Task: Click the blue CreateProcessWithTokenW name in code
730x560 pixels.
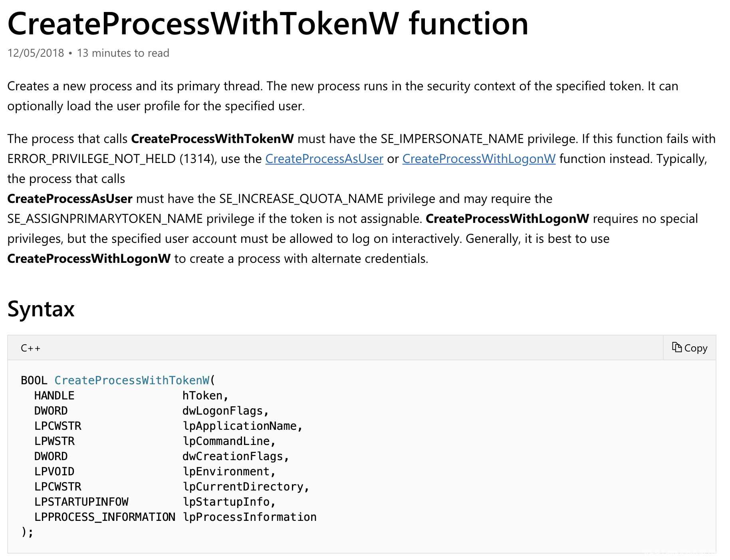Action: (132, 380)
